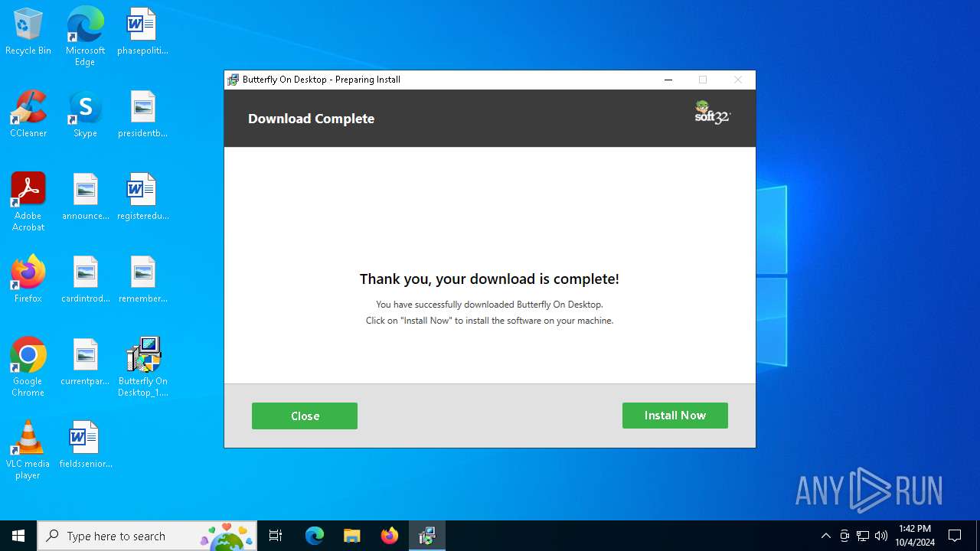The image size is (980, 551).
Task: Open File Explorer from the taskbar
Action: point(351,536)
